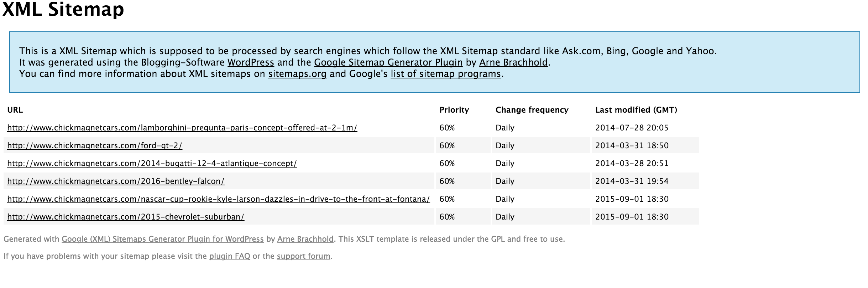Viewport: 868px width, 288px height.
Task: Open the 2015 Chevrolet Suburban URL
Action: point(126,217)
